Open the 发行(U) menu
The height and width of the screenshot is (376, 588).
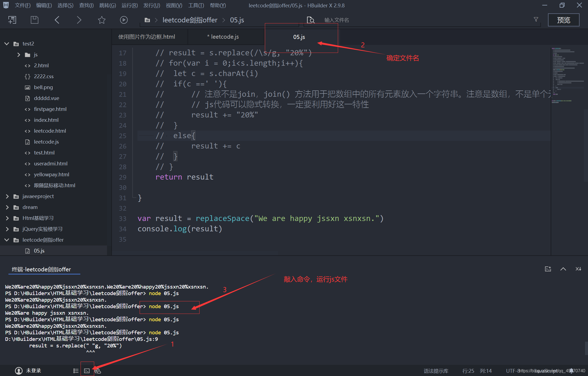click(152, 5)
